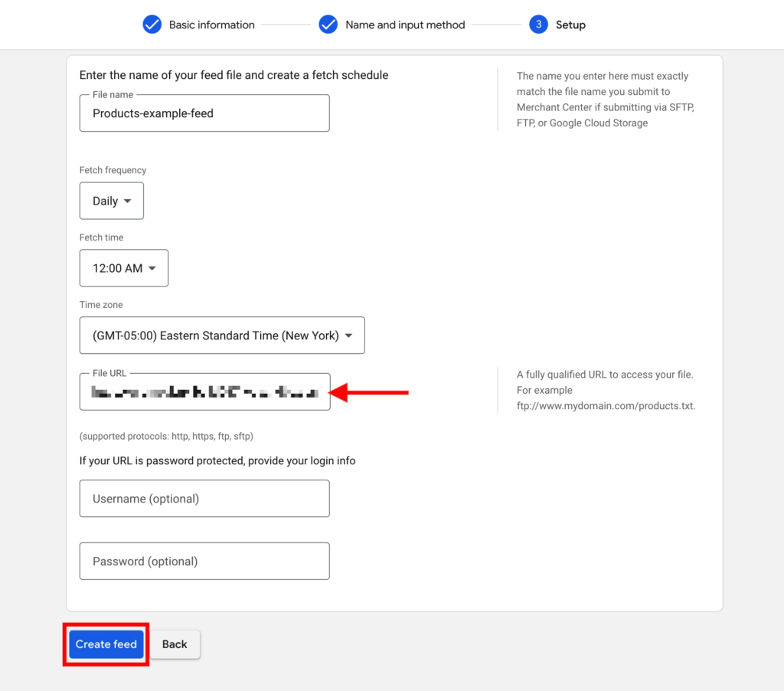Click the Time zone dropdown arrow
784x691 pixels.
(351, 335)
